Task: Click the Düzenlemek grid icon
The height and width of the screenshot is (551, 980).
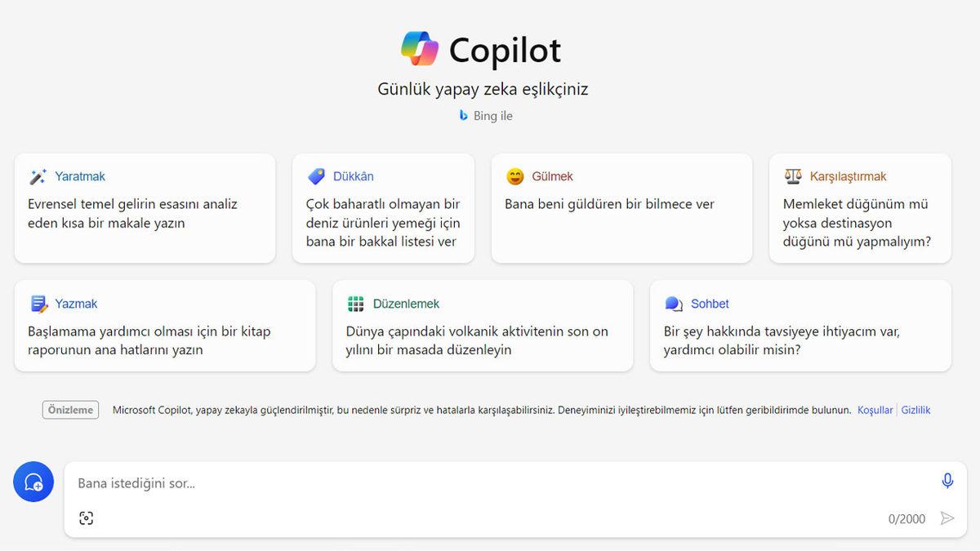Action: pos(355,303)
